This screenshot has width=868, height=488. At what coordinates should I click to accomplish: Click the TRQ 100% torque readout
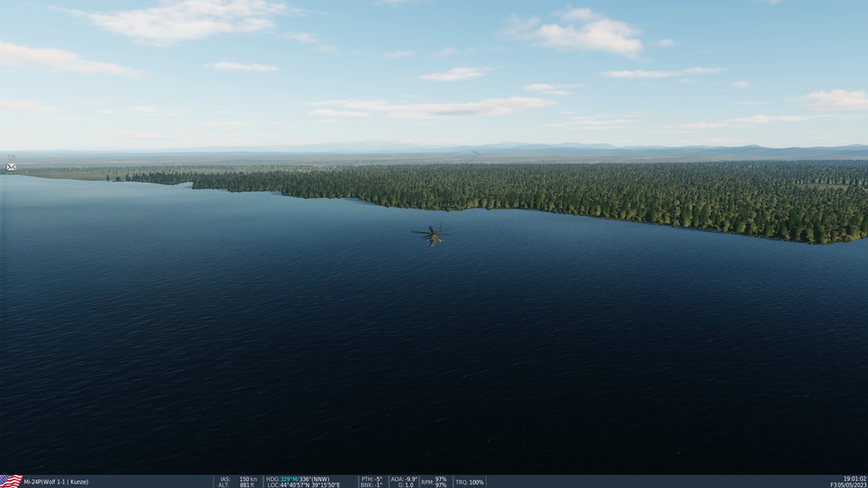coord(470,483)
